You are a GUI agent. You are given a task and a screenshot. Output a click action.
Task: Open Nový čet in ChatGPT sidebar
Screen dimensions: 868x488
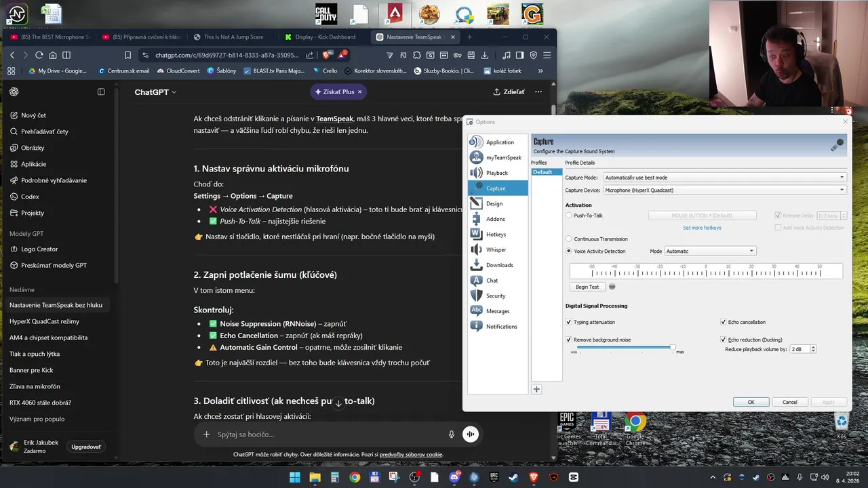tap(57, 115)
